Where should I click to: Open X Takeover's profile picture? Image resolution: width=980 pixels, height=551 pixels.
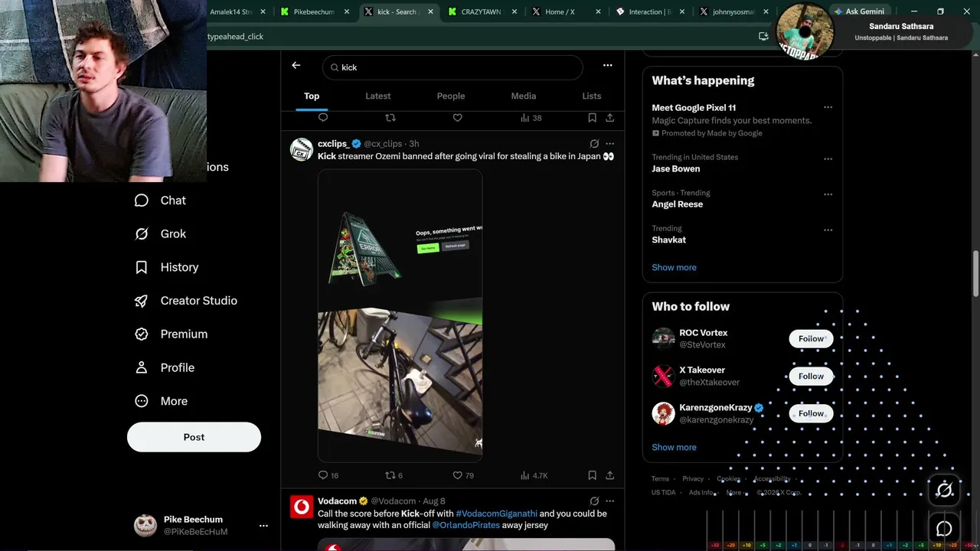[663, 376]
